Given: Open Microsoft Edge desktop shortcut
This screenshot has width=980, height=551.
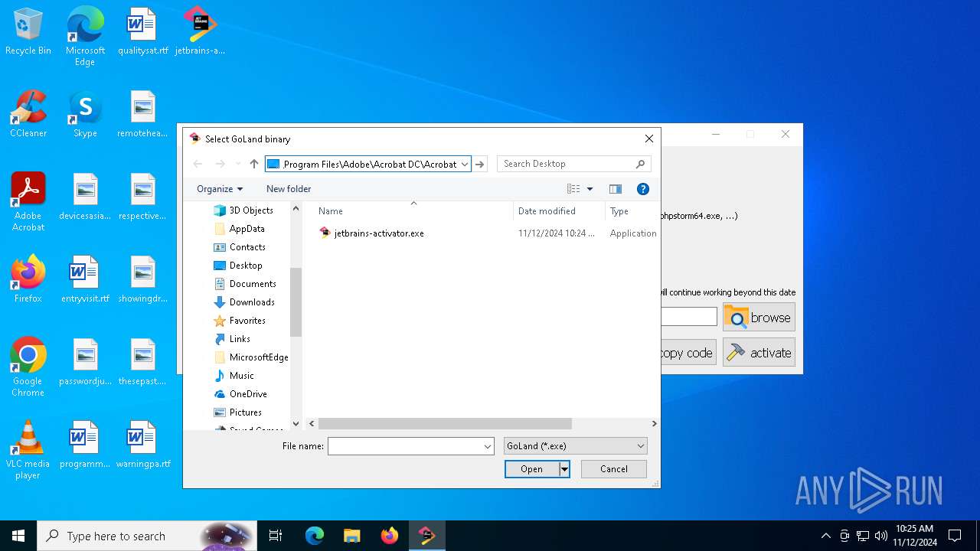Looking at the screenshot, I should (x=85, y=37).
